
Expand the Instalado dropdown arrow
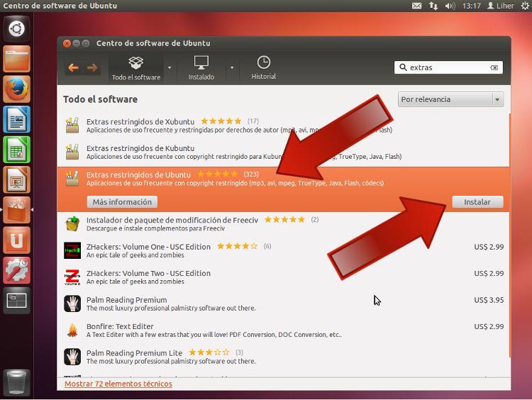(232, 67)
